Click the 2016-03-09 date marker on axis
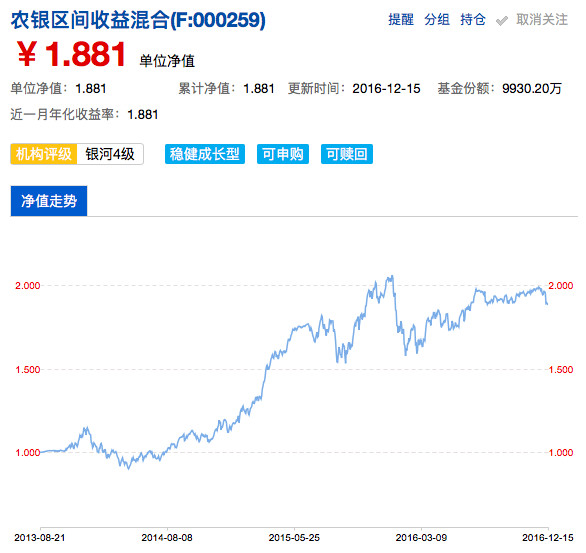This screenshot has height=553, width=586. (x=421, y=537)
